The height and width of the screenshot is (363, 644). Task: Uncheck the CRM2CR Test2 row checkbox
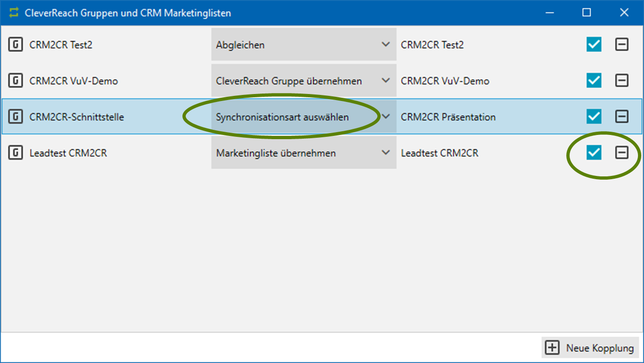tap(594, 45)
